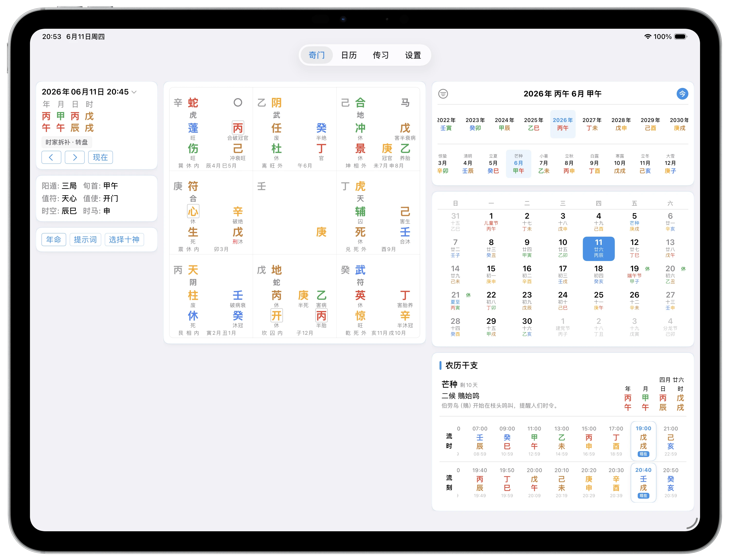Click the 时家拆补 · 转盘 method label
The image size is (730, 560).
(x=67, y=142)
